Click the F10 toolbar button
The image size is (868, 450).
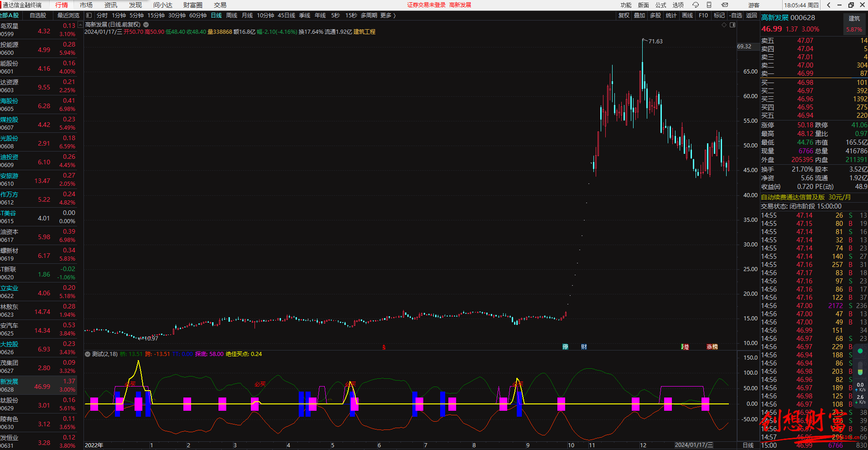703,16
